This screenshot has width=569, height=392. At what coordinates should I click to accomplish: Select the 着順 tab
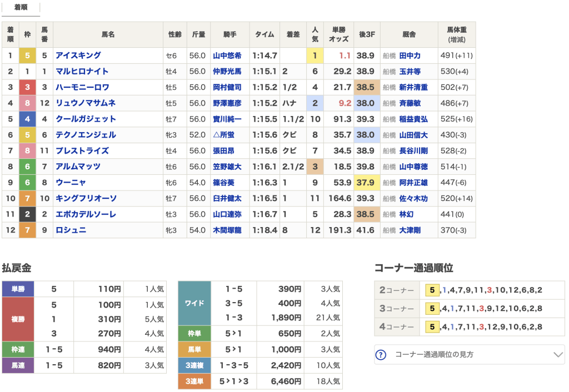click(21, 7)
